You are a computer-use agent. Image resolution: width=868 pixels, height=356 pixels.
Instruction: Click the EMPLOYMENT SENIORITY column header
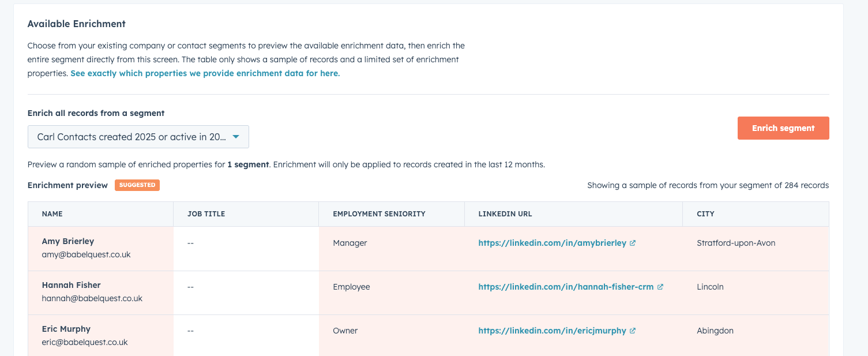[x=392, y=214]
